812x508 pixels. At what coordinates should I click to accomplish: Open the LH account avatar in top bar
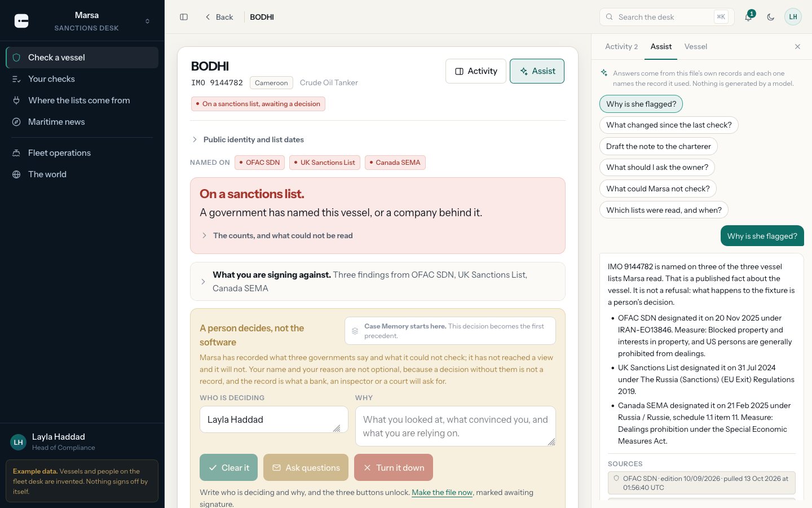(x=793, y=17)
